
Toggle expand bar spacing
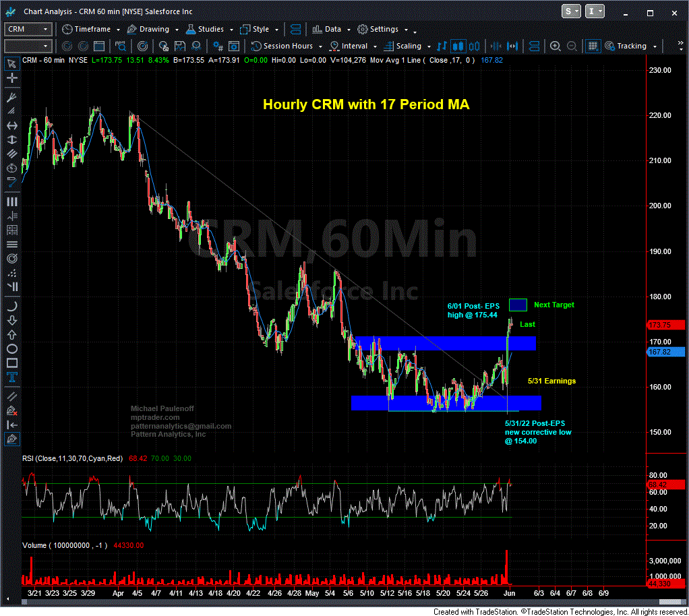[x=512, y=46]
